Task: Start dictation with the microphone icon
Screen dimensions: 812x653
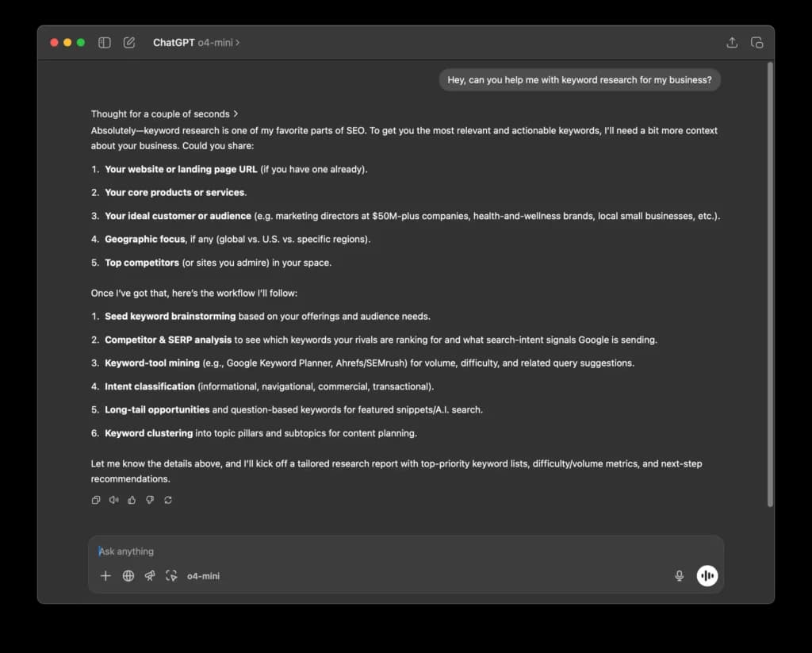Action: pyautogui.click(x=680, y=576)
